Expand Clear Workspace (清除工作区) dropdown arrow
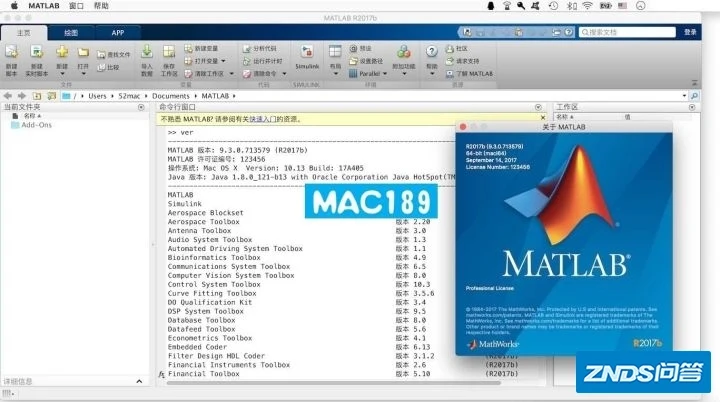The image size is (720, 402). (x=231, y=74)
